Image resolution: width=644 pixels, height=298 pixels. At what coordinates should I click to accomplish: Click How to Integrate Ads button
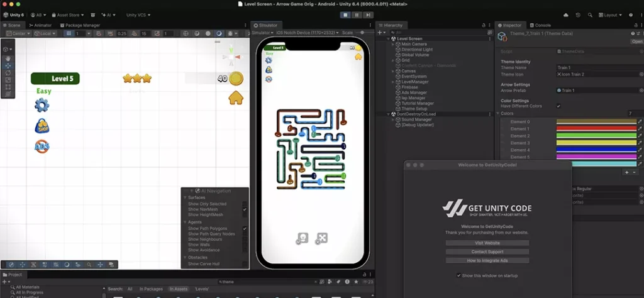[x=487, y=261]
